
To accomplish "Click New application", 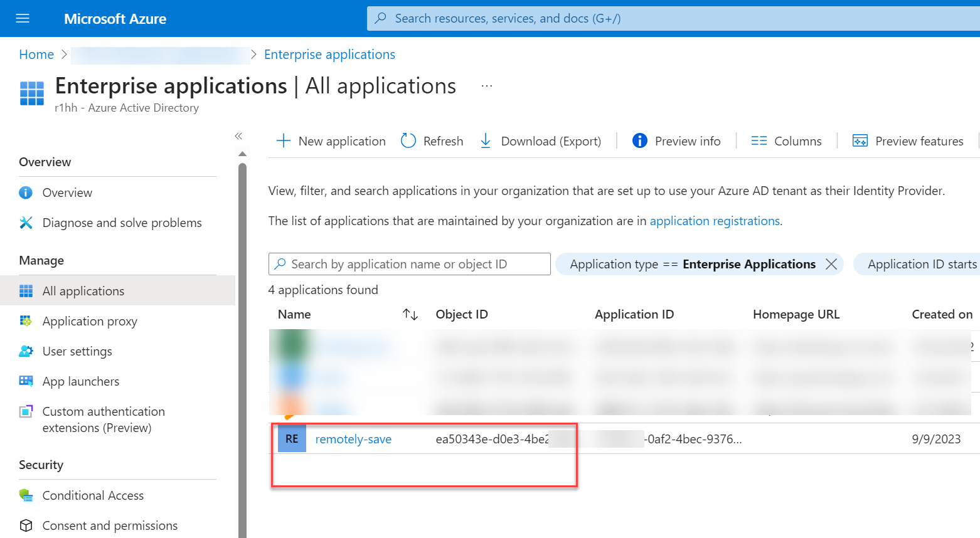I will (330, 140).
